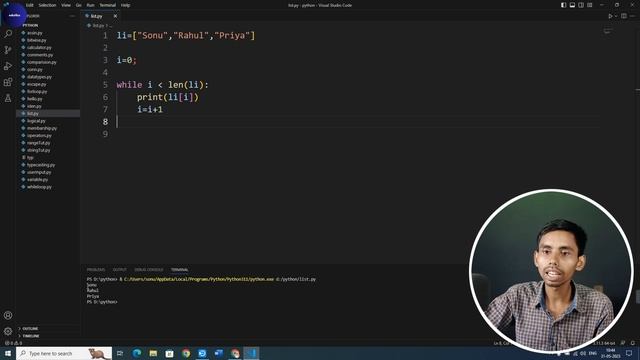Open escape.py in the Explorer
Viewport: 640px width, 360px height.
coord(36,84)
